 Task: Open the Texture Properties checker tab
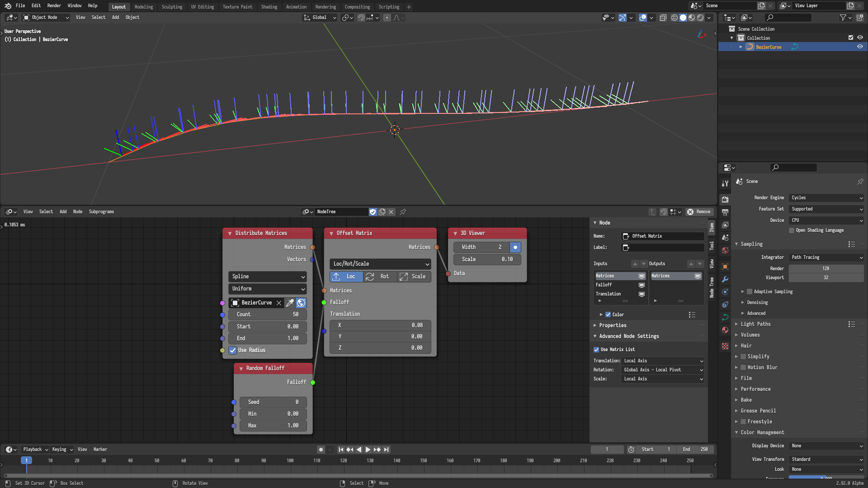[725, 346]
